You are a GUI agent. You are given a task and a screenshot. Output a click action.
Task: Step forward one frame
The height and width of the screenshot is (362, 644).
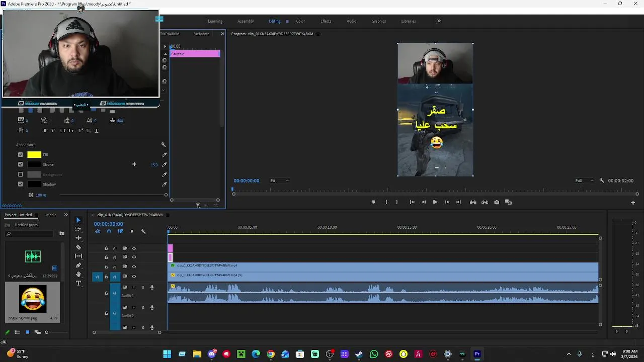[x=447, y=202]
